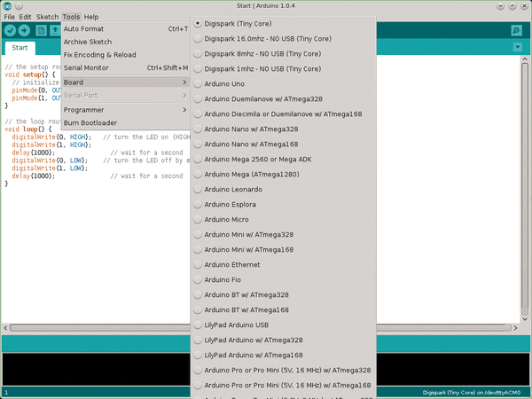Choose Fix Encoding & Reload
Image resolution: width=532 pixels, height=399 pixels.
126,55
